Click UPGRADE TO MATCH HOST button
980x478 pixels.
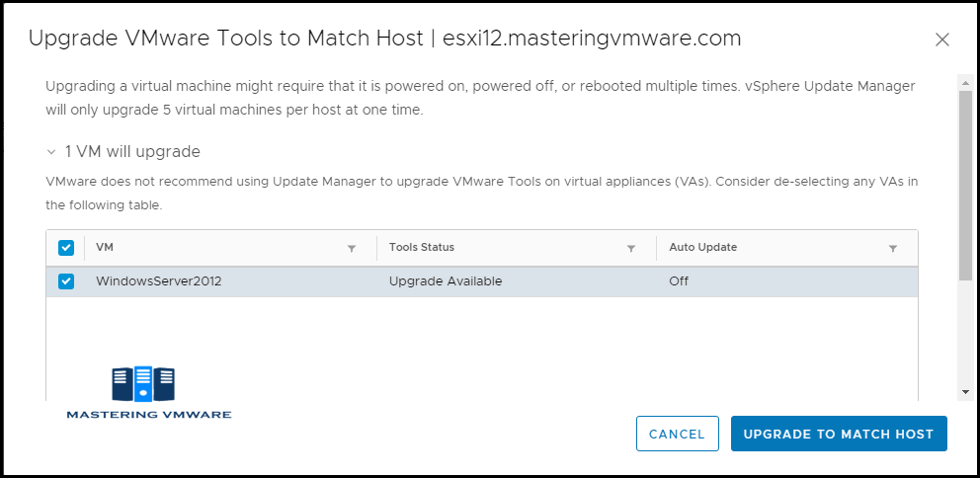pyautogui.click(x=839, y=434)
